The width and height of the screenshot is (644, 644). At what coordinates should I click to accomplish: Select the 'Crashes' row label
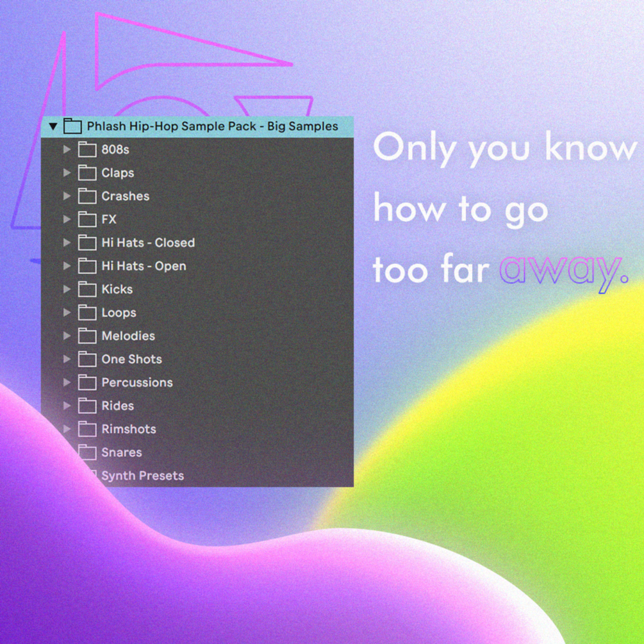point(125,196)
